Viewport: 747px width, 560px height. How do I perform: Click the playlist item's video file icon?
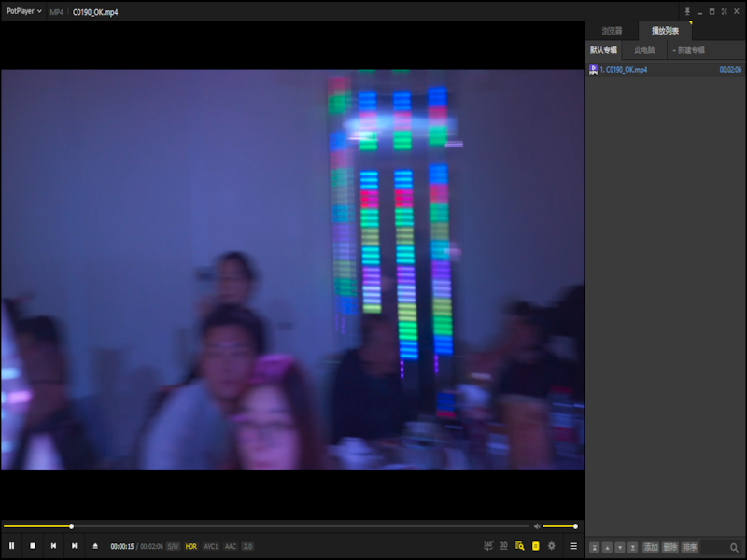593,70
